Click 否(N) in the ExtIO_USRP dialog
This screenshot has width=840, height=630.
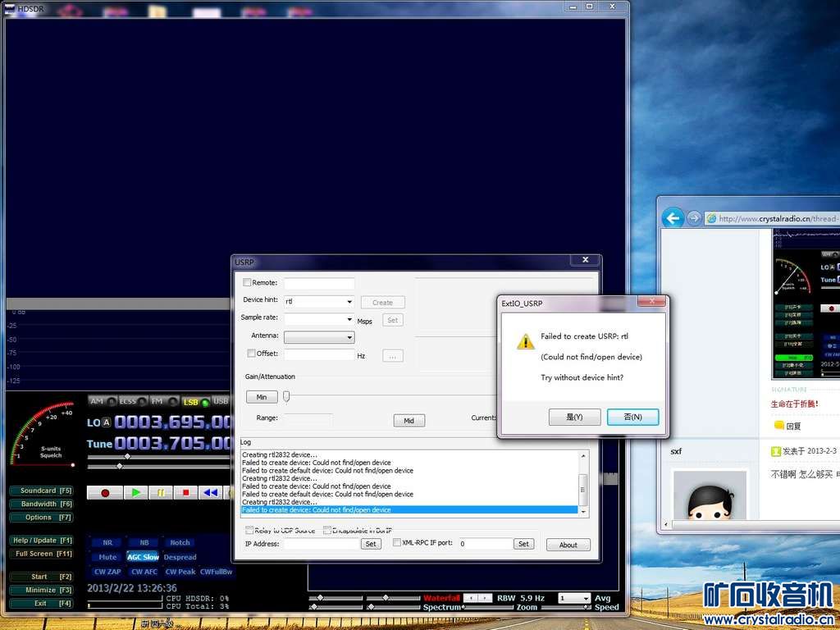[632, 417]
